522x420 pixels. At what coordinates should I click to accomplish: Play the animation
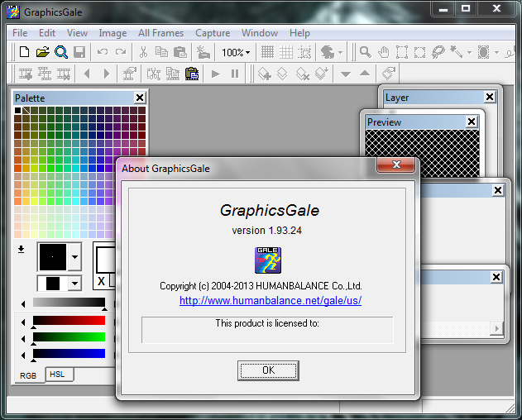216,74
